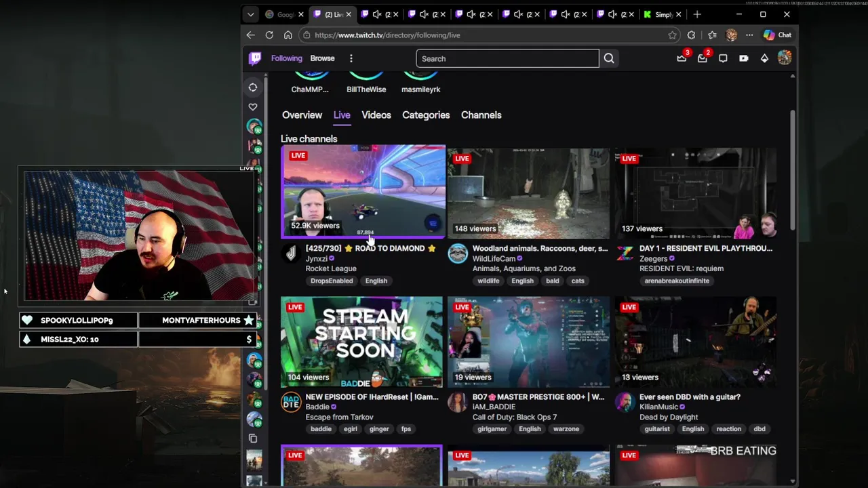Click the warzone tag

[x=566, y=429]
